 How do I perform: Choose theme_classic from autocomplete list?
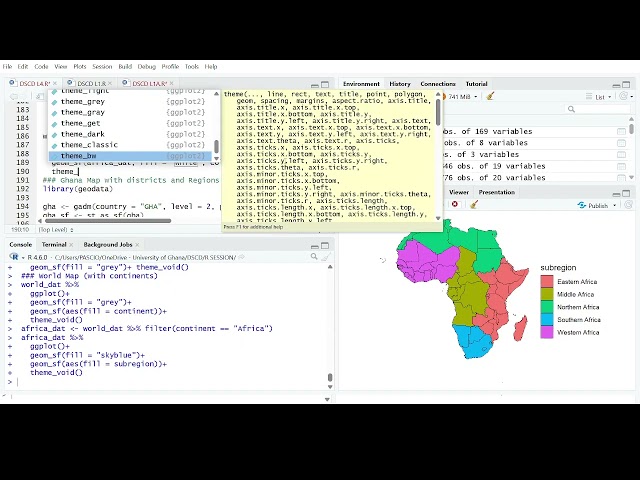(130, 145)
